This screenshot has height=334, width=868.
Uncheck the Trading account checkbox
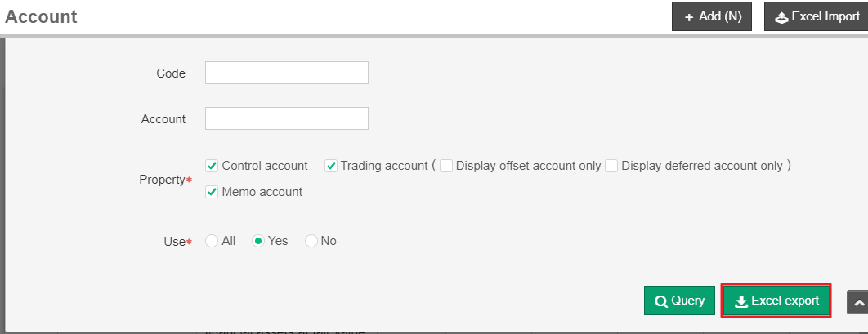pyautogui.click(x=331, y=166)
